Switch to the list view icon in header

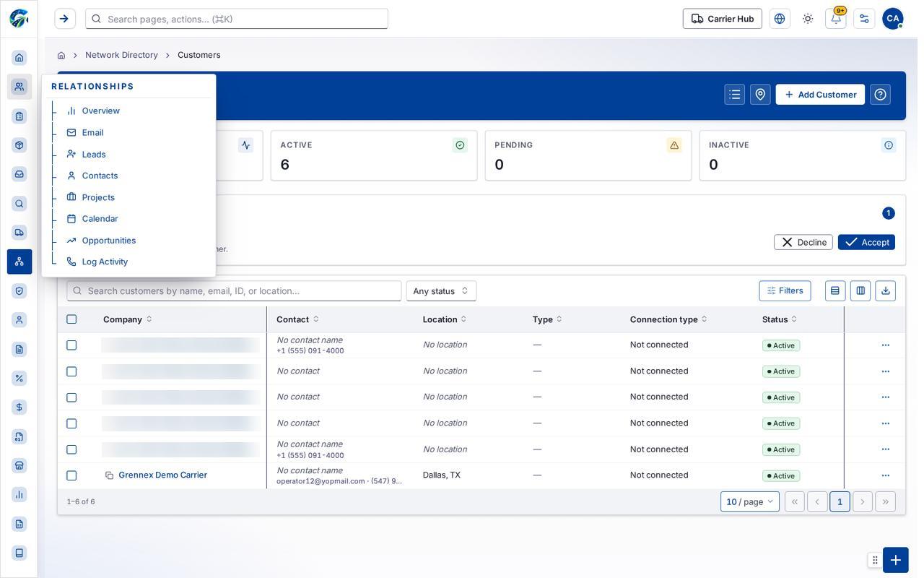[735, 95]
